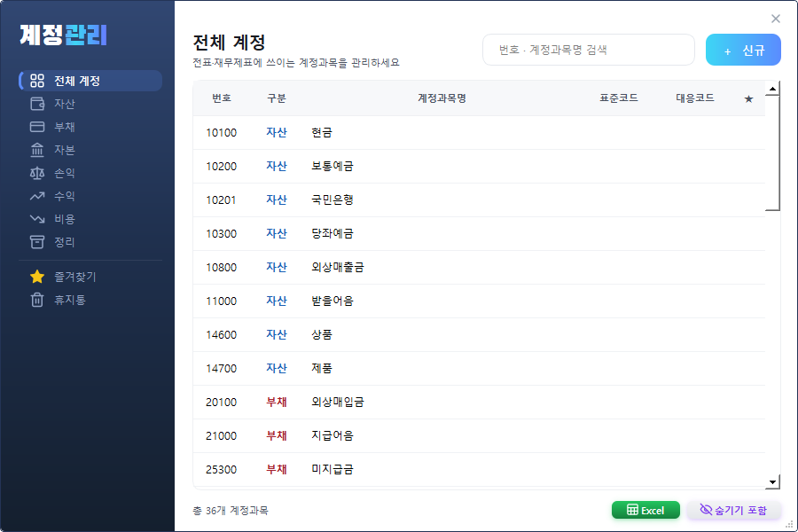Show the 비용 category
This screenshot has height=532, width=798.
90,219
